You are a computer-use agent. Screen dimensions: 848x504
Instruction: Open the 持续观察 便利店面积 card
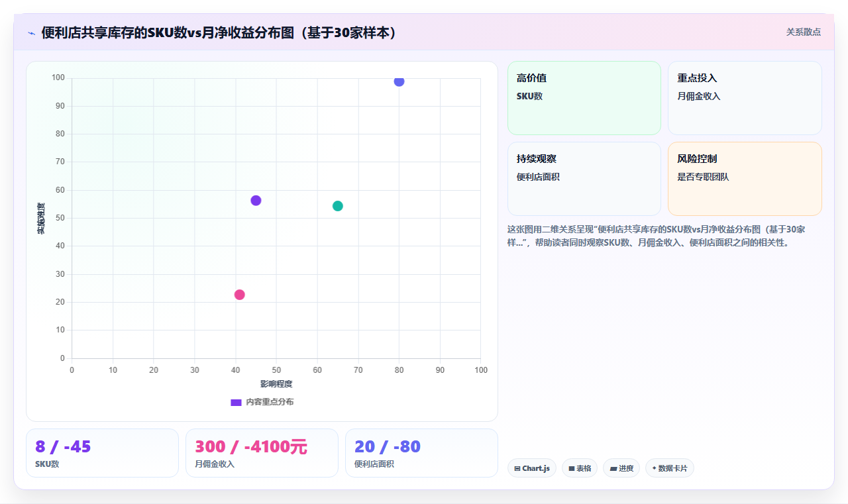pos(584,179)
